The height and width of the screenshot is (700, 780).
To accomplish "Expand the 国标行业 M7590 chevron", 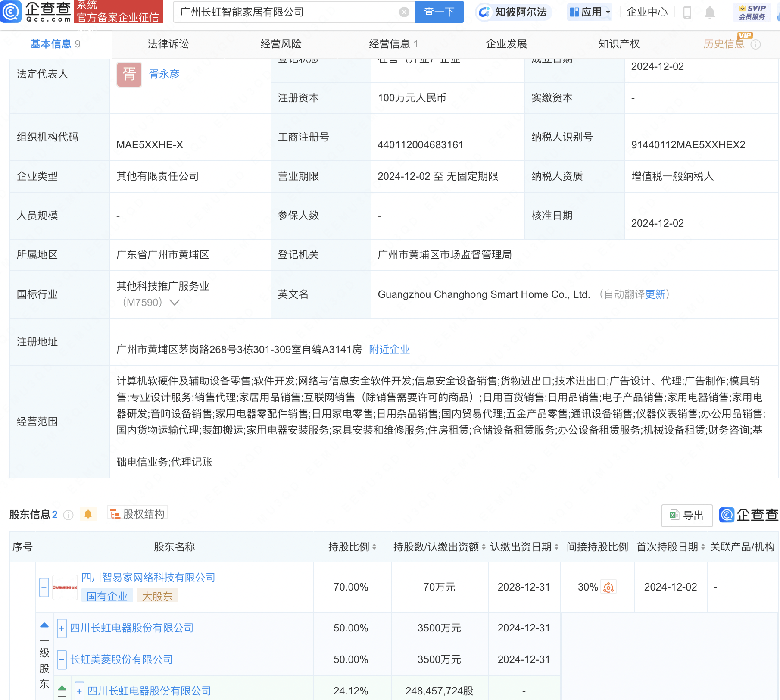I will point(175,303).
